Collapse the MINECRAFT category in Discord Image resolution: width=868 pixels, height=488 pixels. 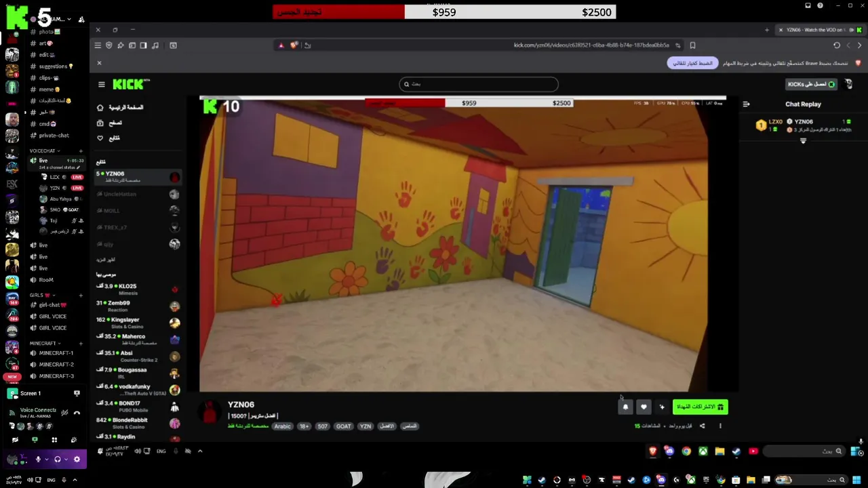pos(45,344)
